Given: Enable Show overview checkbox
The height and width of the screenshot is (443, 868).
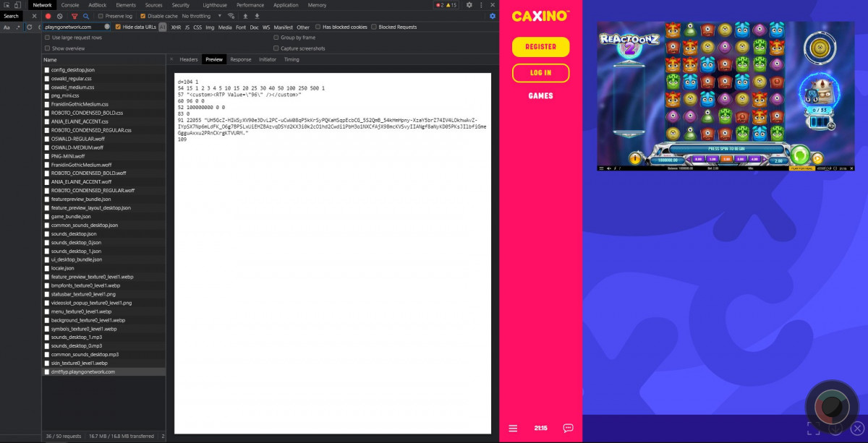Looking at the screenshot, I should point(48,48).
